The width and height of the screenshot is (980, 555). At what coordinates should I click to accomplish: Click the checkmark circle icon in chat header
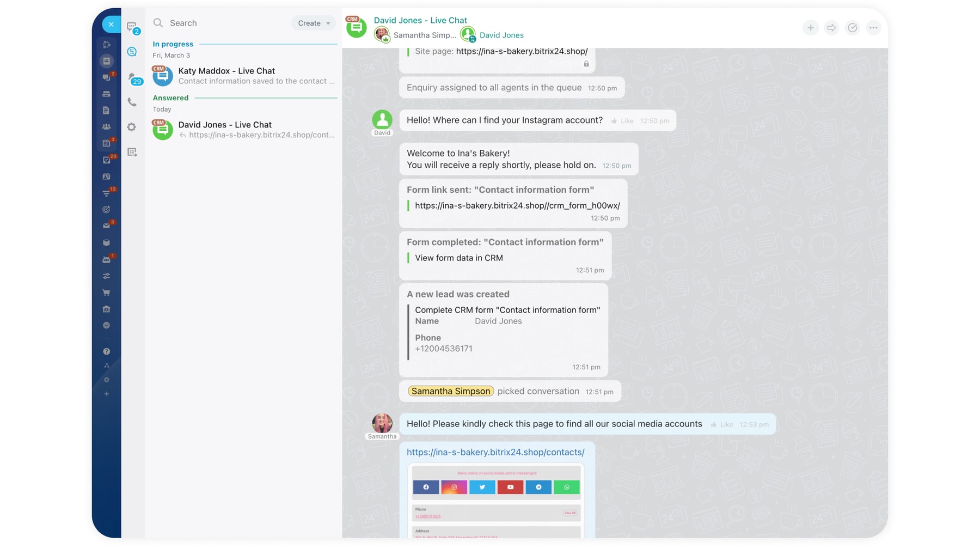(x=852, y=28)
